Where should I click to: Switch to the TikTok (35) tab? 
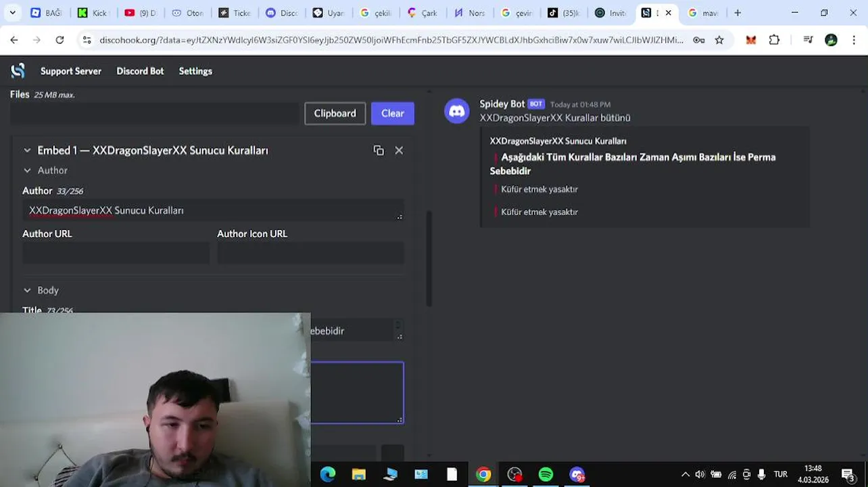click(563, 13)
